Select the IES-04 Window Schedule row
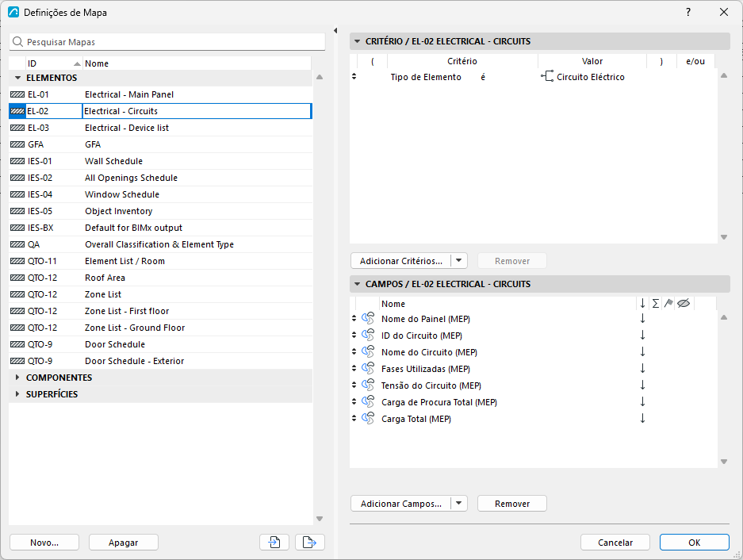Image resolution: width=743 pixels, height=560 pixels. (161, 194)
